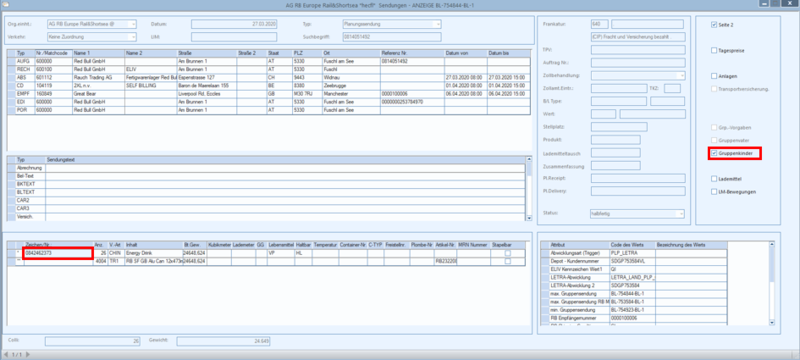Click the Suchbegriff field 0814051492
The height and width of the screenshot is (360, 800).
click(x=392, y=37)
